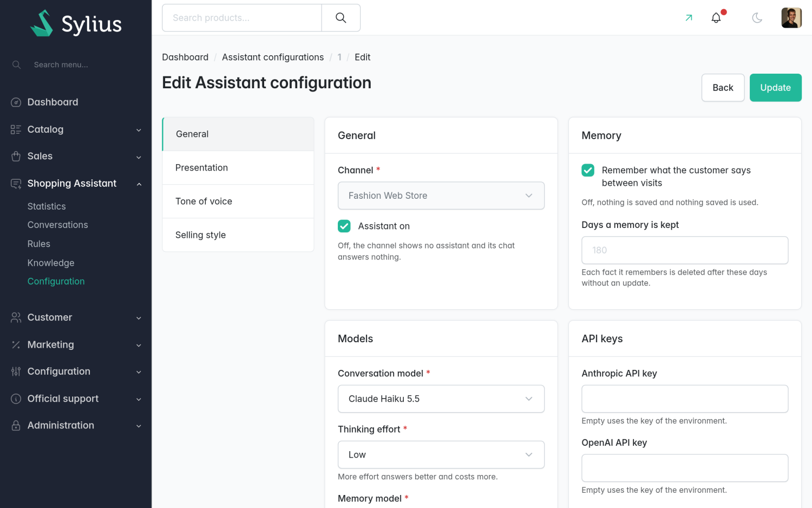Click the sidebar menu search magnifier icon

[x=17, y=65]
